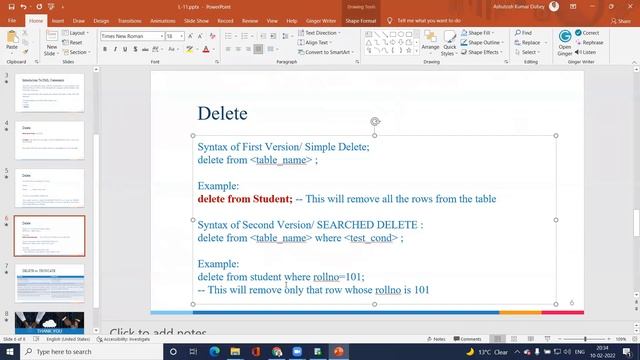
Task: Change the font color
Action: [206, 49]
